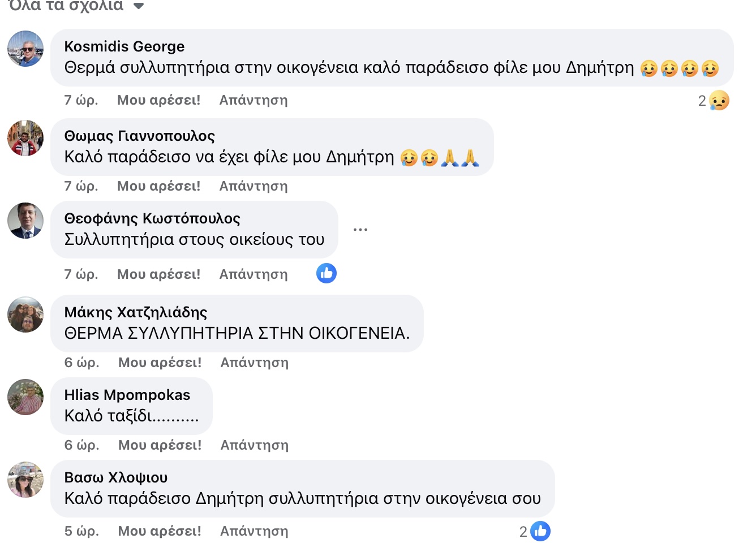Open Θωμας Γιαννοπουλος profile avatar
756x543 pixels.
coord(25,138)
